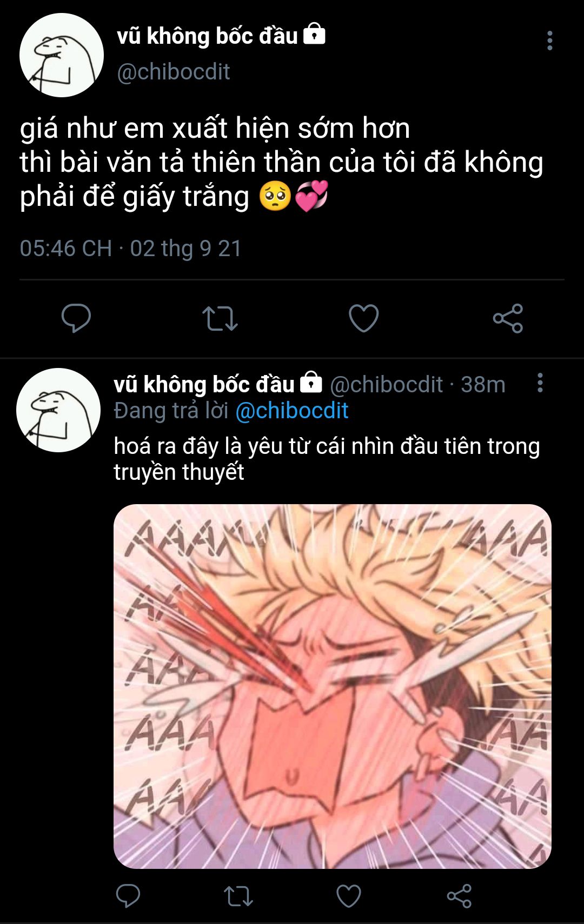This screenshot has height=924, width=584.
Task: Tap the 38m timestamp on the reply
Action: click(x=483, y=385)
